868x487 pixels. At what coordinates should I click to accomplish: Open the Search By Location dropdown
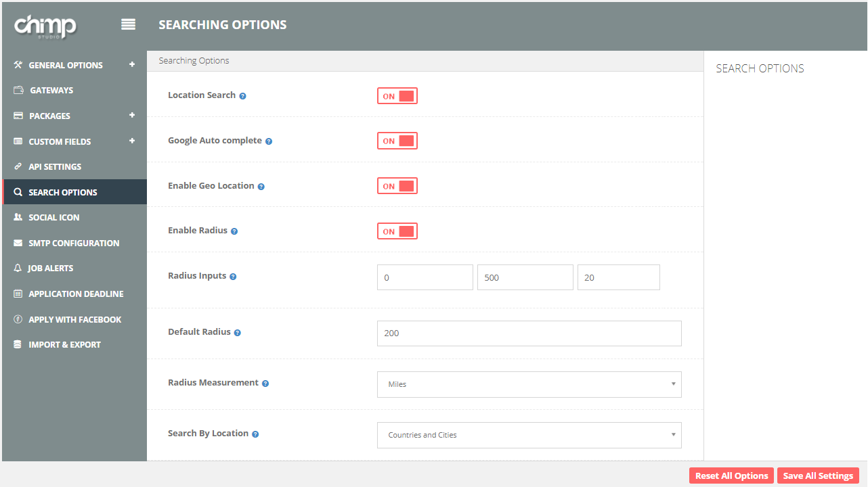coord(529,435)
